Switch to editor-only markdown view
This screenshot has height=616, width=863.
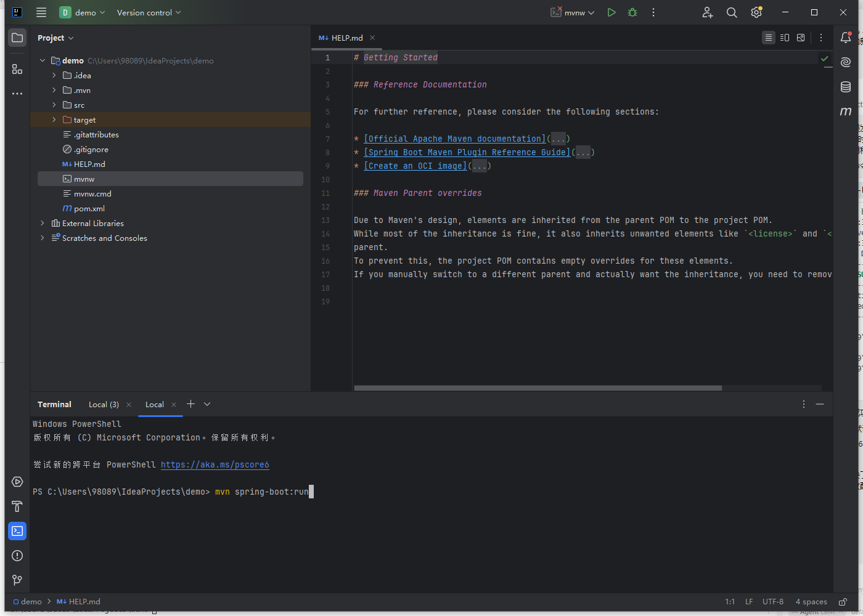(769, 38)
